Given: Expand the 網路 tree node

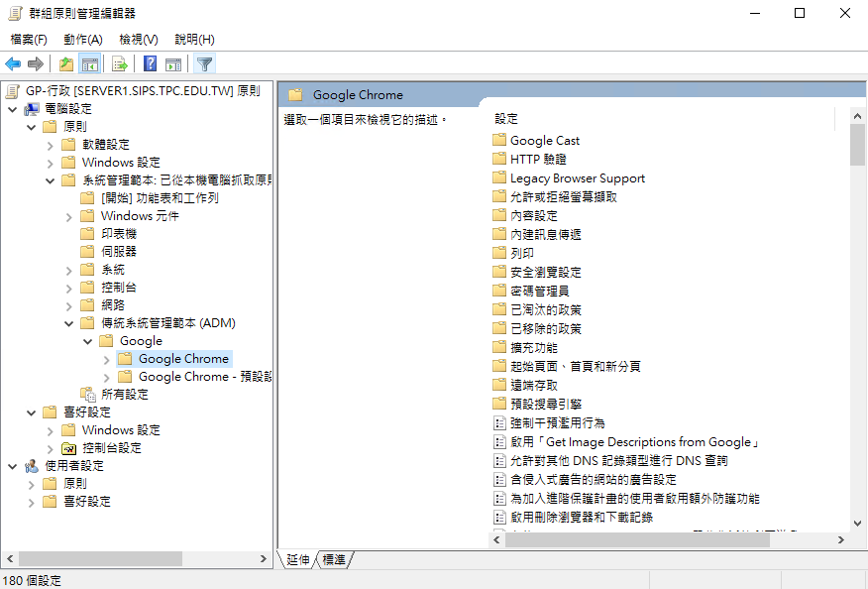Looking at the screenshot, I should (x=69, y=306).
